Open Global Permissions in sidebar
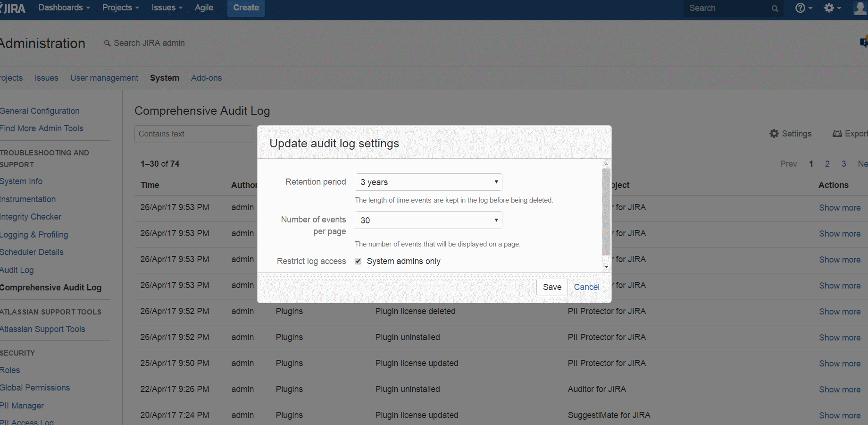868x425 pixels. pos(35,388)
